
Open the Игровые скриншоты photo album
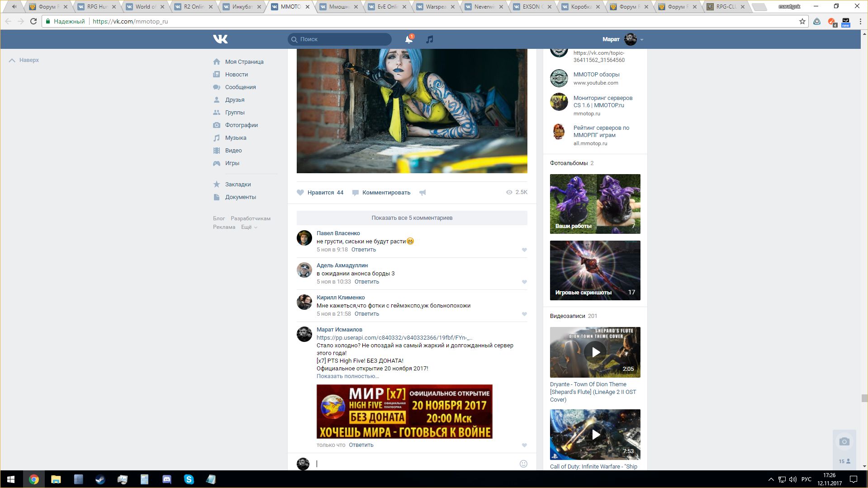coord(595,270)
